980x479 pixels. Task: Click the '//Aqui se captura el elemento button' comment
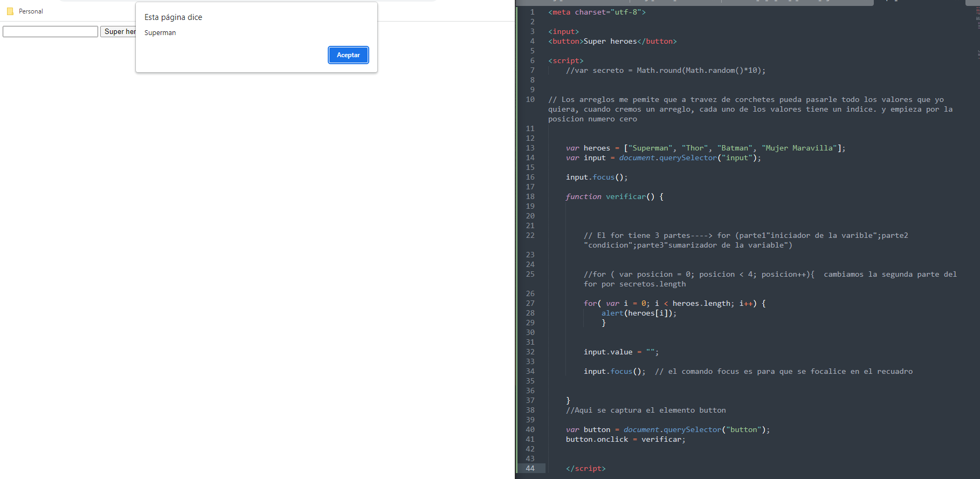(646, 410)
